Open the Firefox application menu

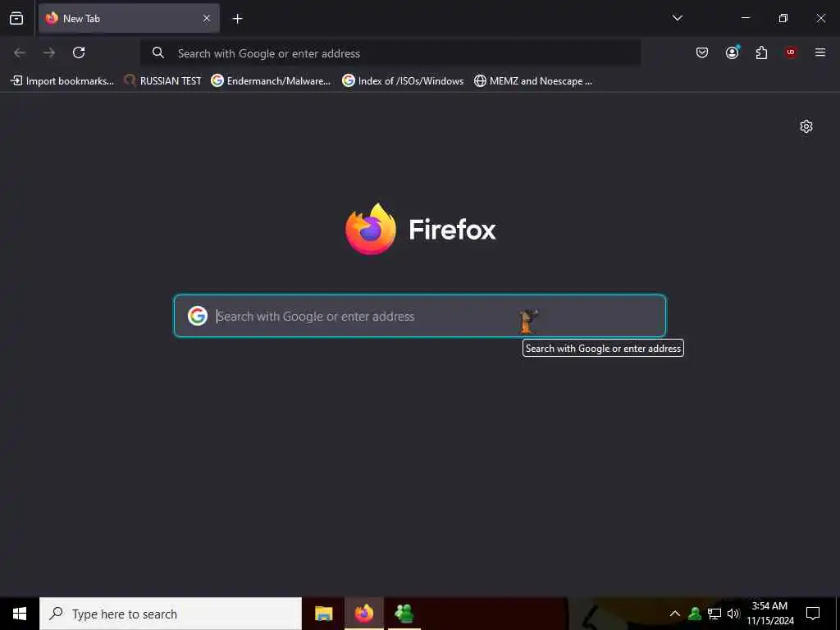coord(820,52)
